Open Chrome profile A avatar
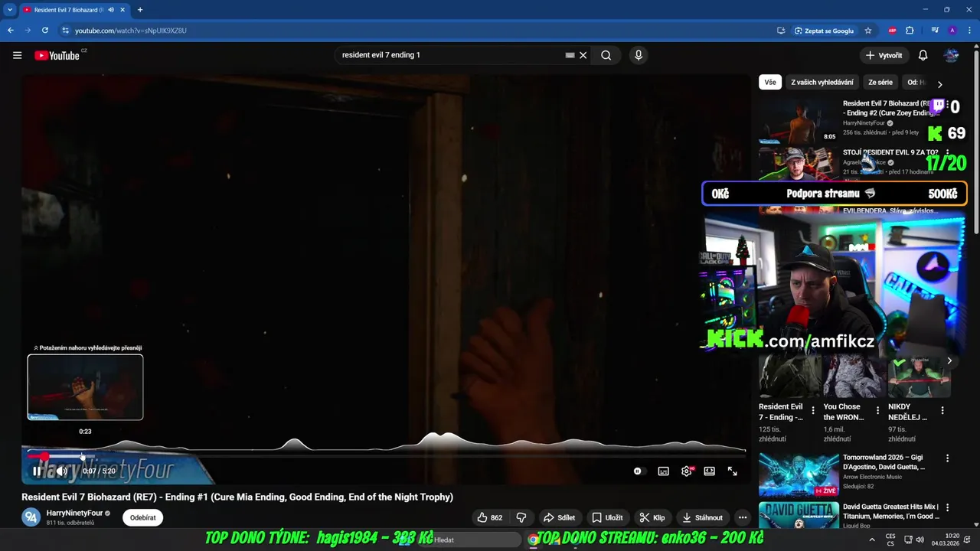The width and height of the screenshot is (980, 551). pyautogui.click(x=952, y=31)
